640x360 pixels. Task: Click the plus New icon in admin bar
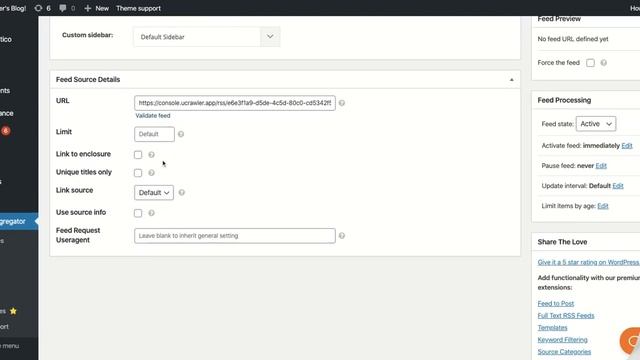point(87,8)
